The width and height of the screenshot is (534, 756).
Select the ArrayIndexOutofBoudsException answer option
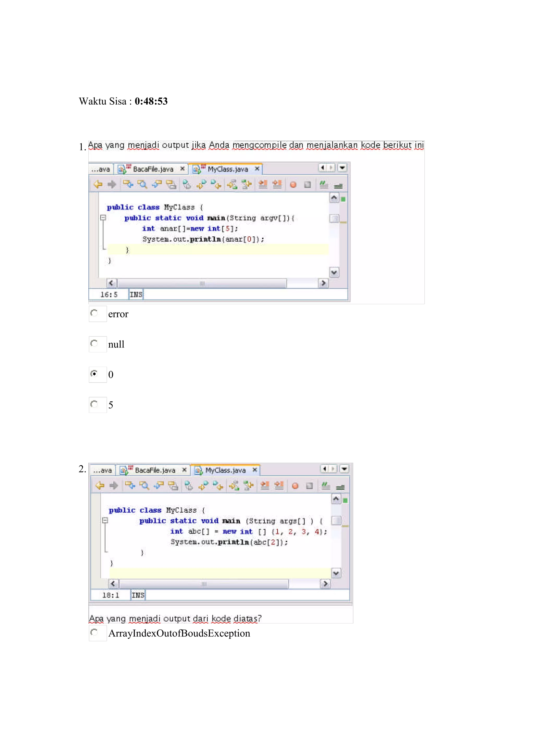coord(94,632)
